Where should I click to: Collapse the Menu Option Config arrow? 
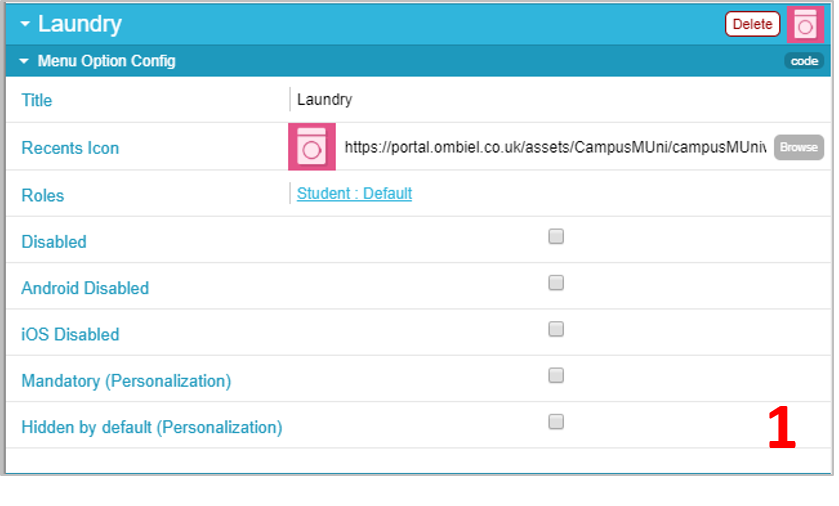24,61
